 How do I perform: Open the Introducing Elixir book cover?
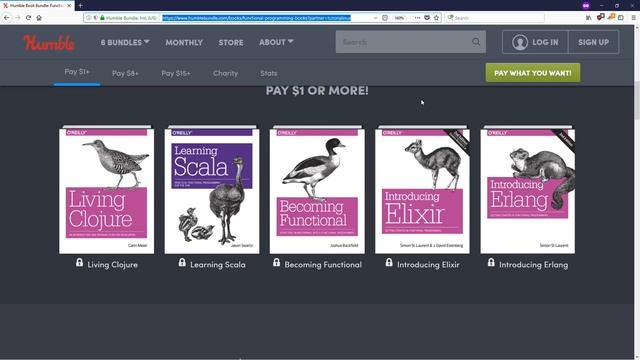coord(422,190)
